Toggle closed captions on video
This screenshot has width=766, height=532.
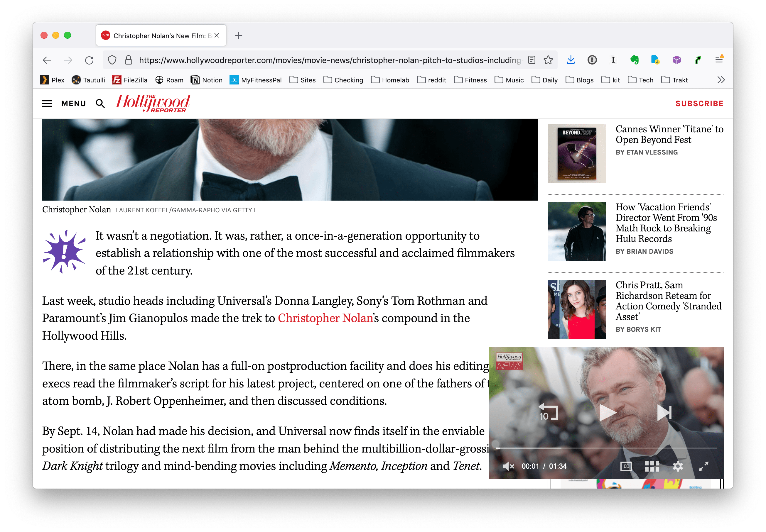[x=626, y=466]
